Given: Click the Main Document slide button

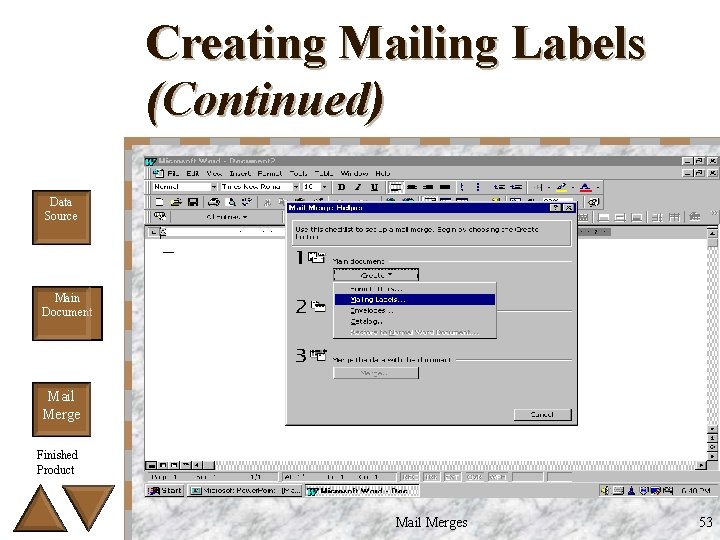Looking at the screenshot, I should coord(68,313).
